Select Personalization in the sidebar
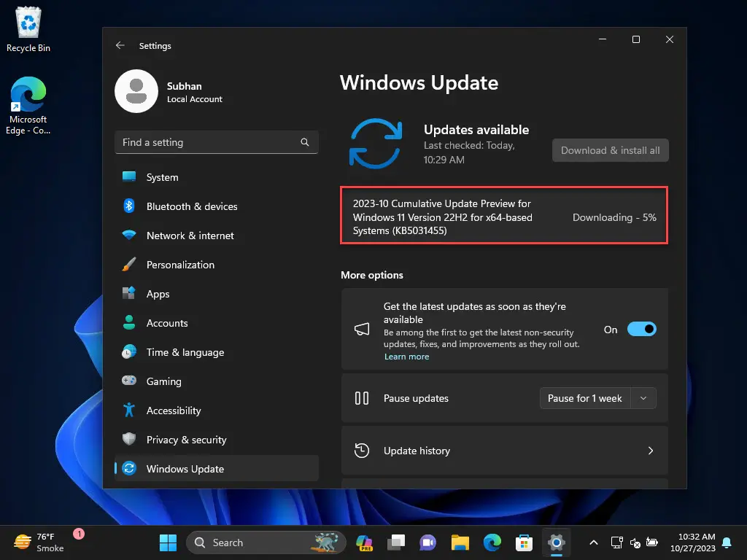The image size is (747, 560). (x=216, y=264)
